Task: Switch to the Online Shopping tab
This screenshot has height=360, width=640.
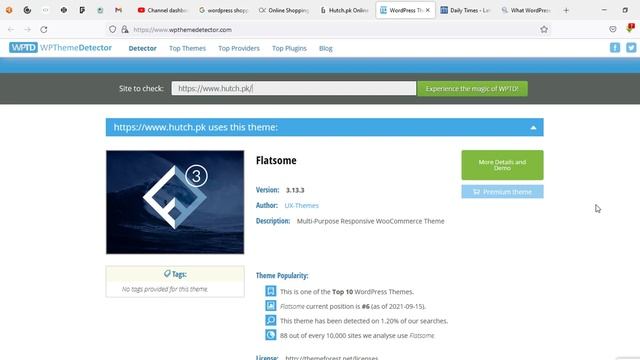Action: click(x=284, y=10)
